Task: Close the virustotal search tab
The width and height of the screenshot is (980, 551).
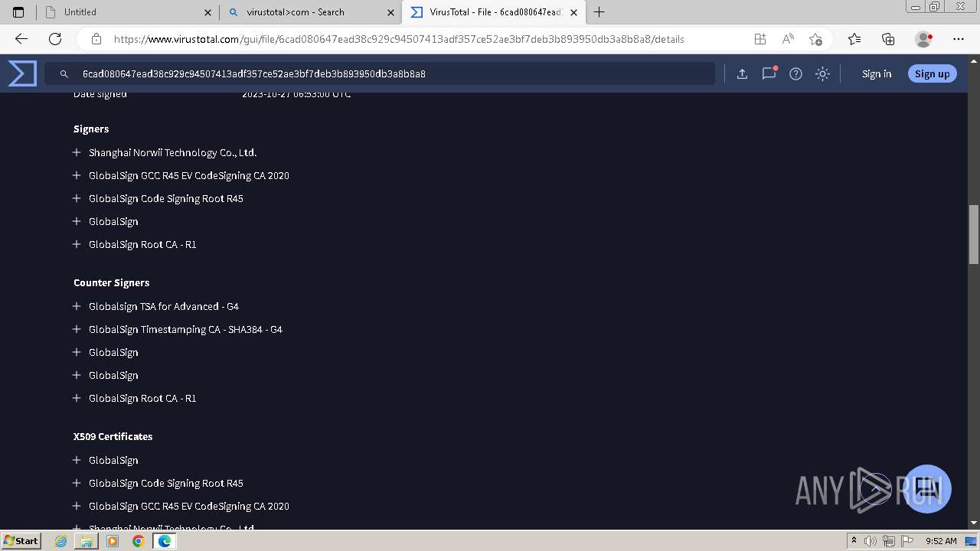Action: tap(391, 12)
